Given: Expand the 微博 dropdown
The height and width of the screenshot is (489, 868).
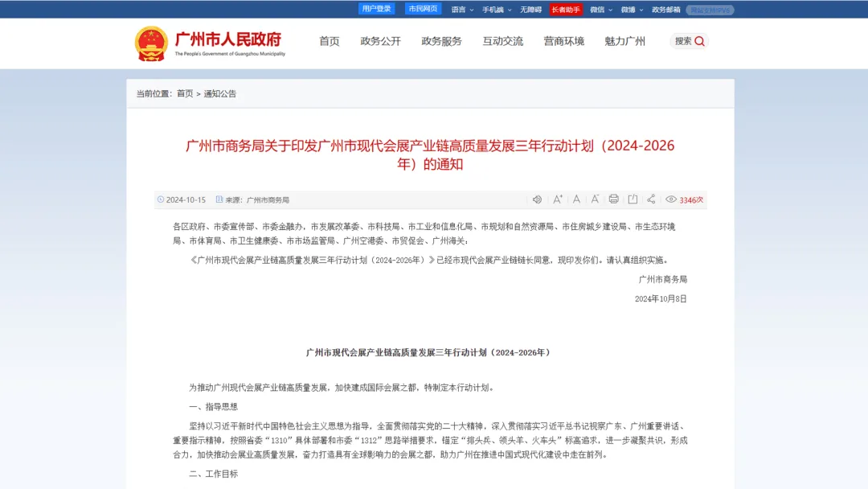Looking at the screenshot, I should 632,10.
